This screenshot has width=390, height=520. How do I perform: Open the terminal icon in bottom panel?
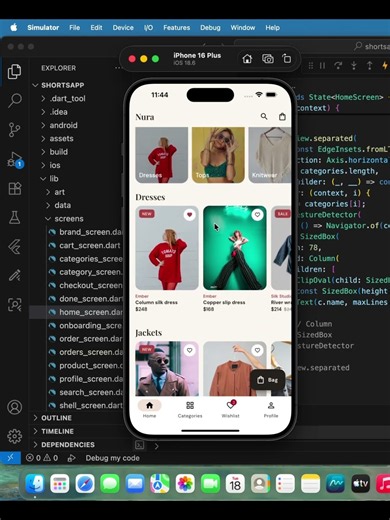(139, 445)
